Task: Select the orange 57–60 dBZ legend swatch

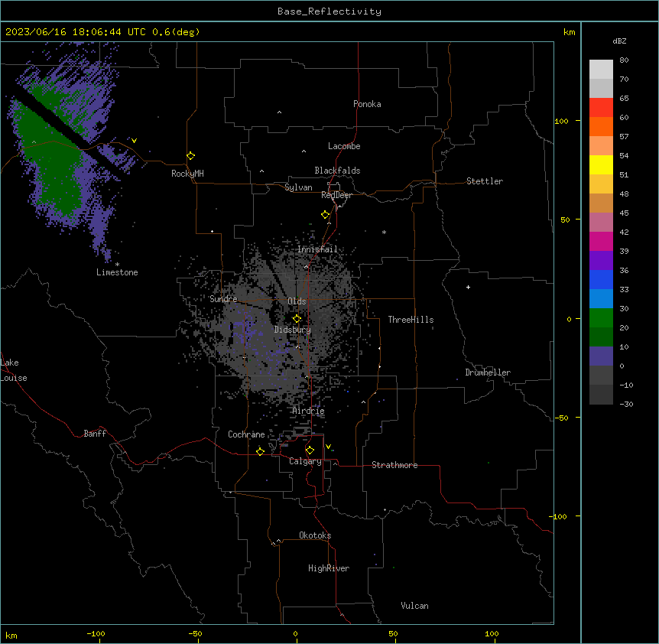Action: 601,126
